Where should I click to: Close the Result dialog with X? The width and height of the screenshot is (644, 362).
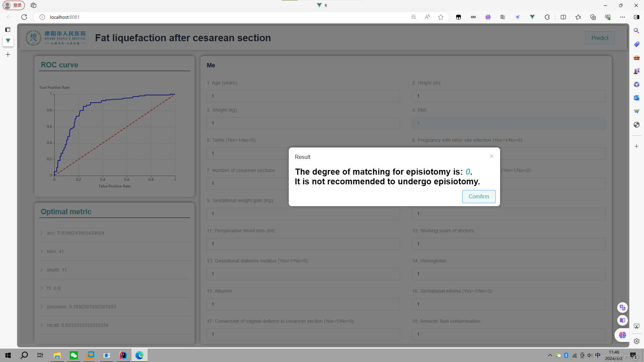tap(491, 156)
